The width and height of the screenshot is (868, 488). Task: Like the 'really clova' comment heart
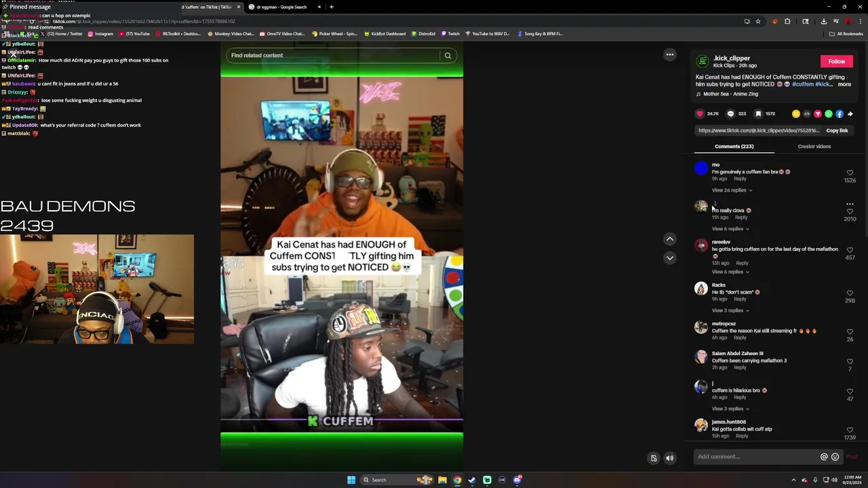(x=850, y=211)
